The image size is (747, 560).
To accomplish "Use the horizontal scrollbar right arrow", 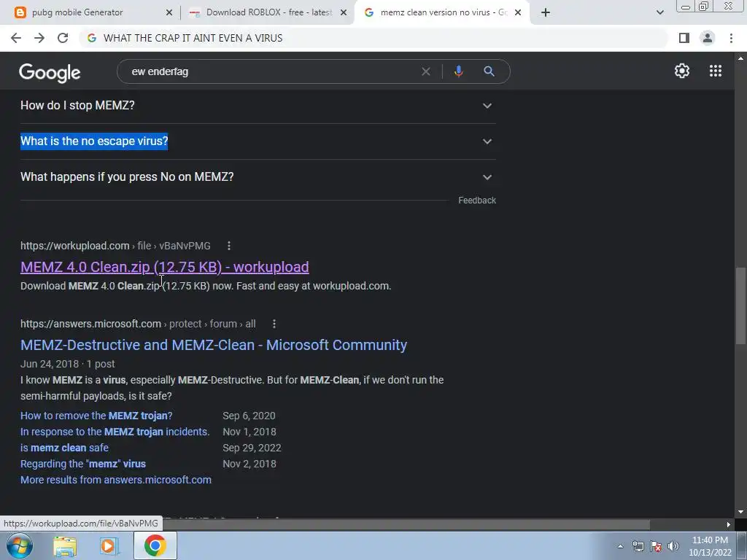I will [x=729, y=524].
